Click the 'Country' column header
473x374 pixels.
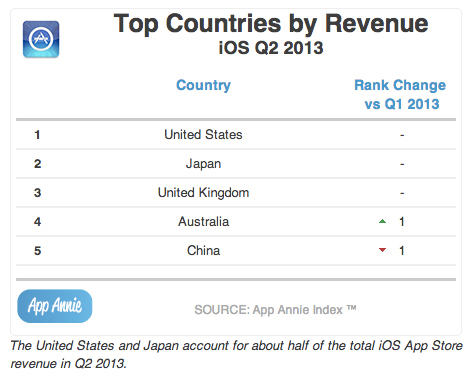[x=203, y=85]
